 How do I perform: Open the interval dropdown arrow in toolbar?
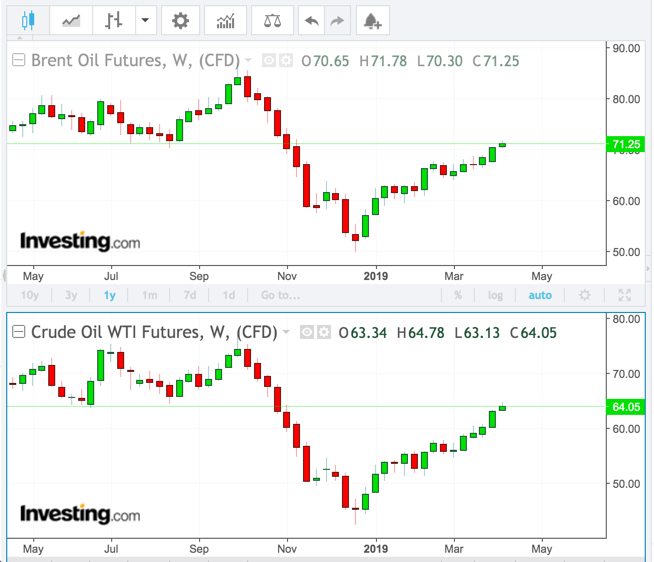pyautogui.click(x=146, y=20)
